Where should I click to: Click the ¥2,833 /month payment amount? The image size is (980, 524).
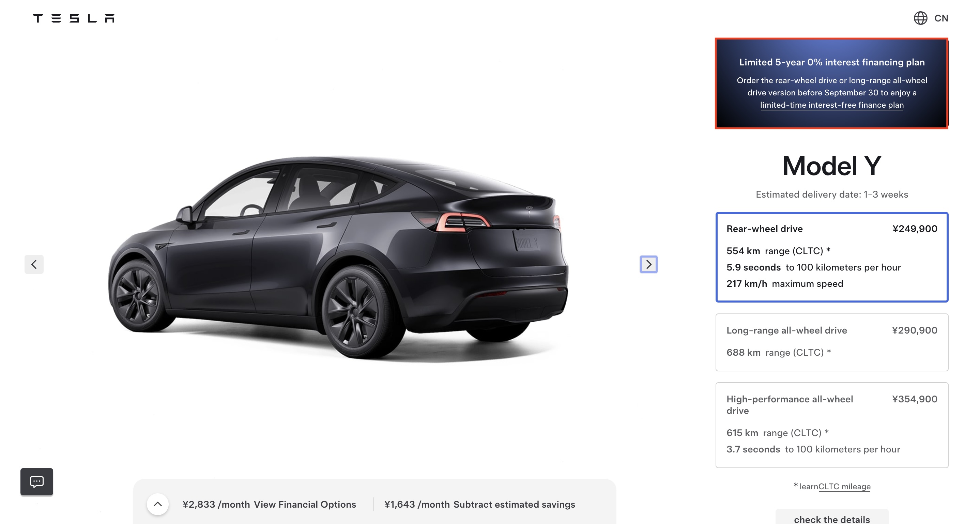tap(216, 504)
